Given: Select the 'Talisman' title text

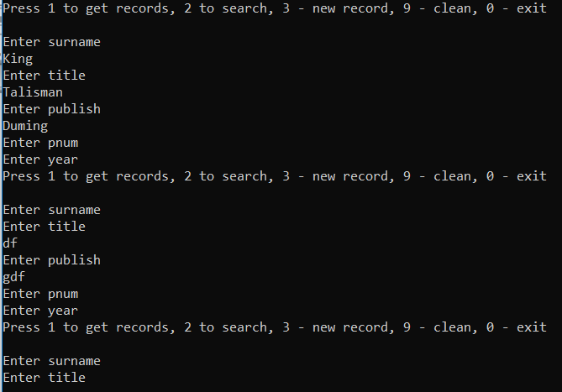Looking at the screenshot, I should 33,92.
